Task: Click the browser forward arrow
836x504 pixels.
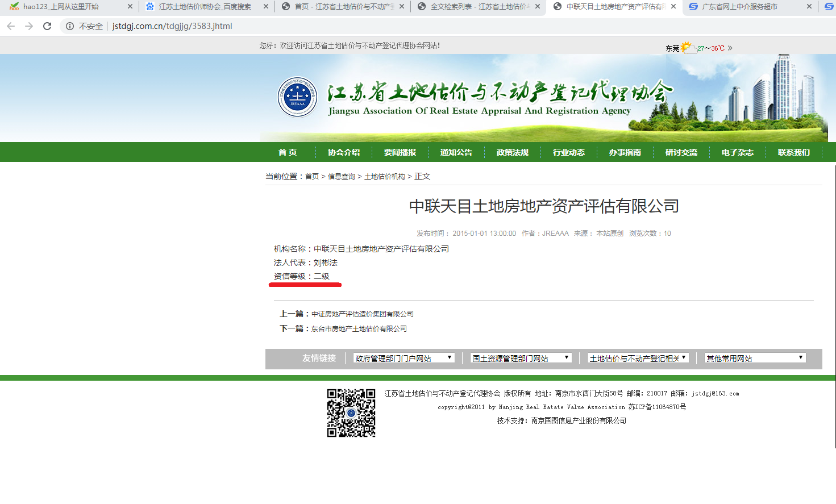Action: coord(29,26)
